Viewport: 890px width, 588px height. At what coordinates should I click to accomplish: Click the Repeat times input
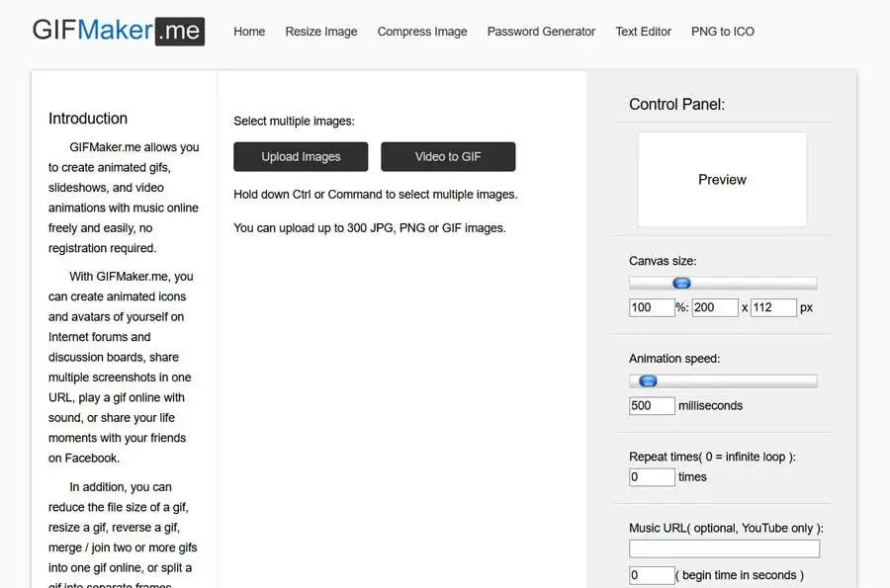click(x=651, y=476)
